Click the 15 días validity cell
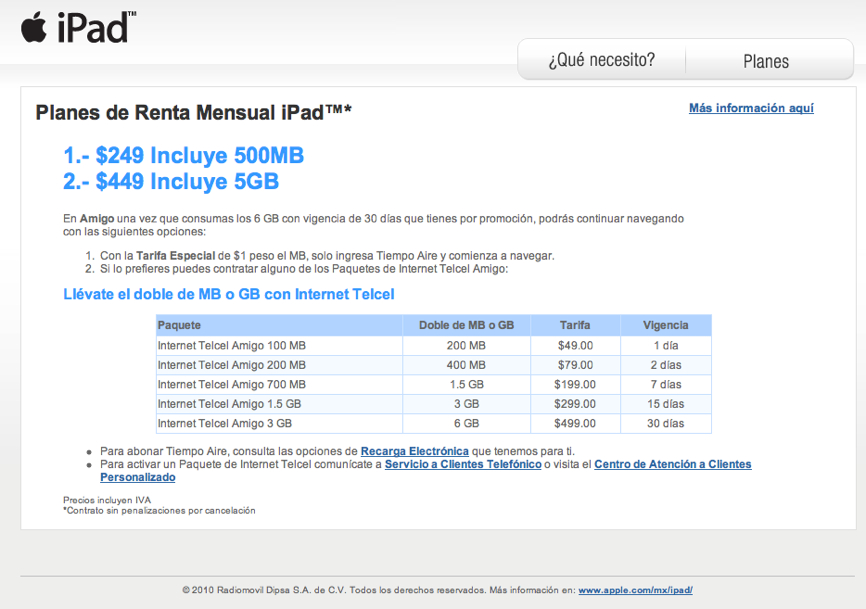866x609 pixels. tap(666, 404)
